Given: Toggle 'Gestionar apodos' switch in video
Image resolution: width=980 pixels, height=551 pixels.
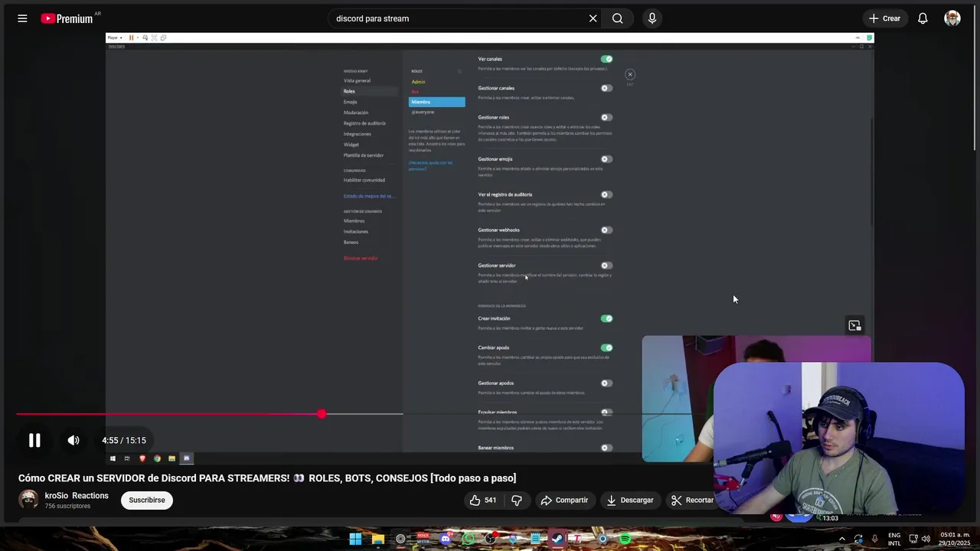Looking at the screenshot, I should [606, 383].
